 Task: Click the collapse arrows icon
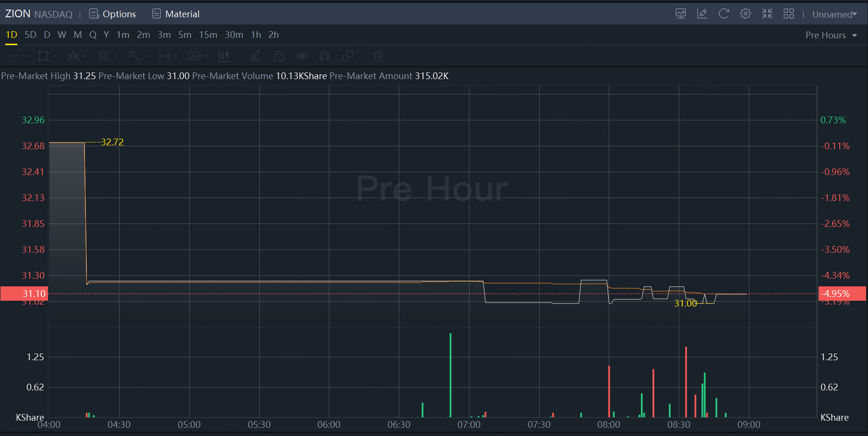767,14
